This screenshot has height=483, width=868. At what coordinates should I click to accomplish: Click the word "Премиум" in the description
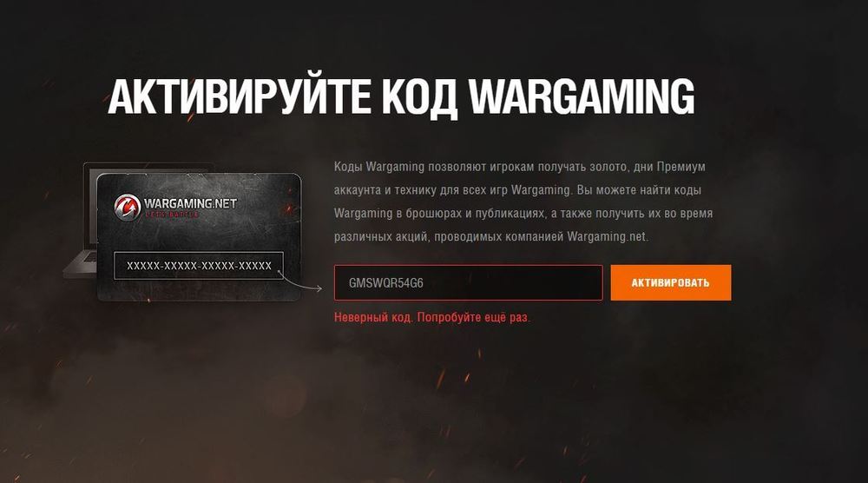point(681,167)
